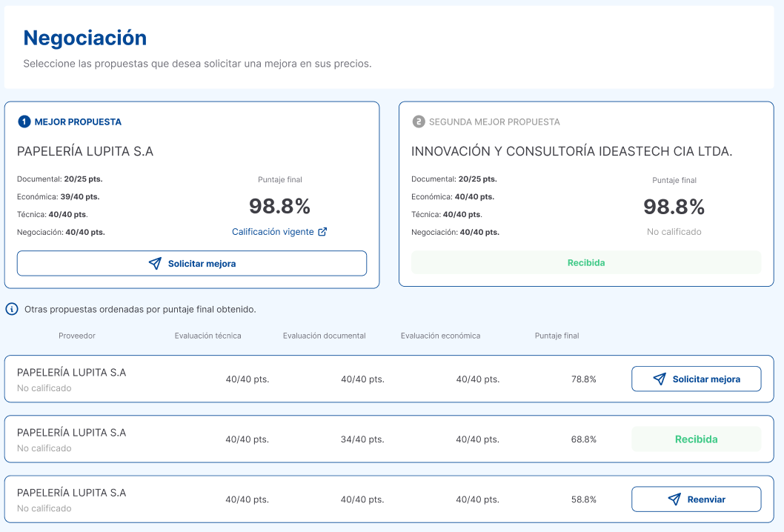This screenshot has width=784, height=532.
Task: Click the Evaluación documental column header
Action: point(324,336)
